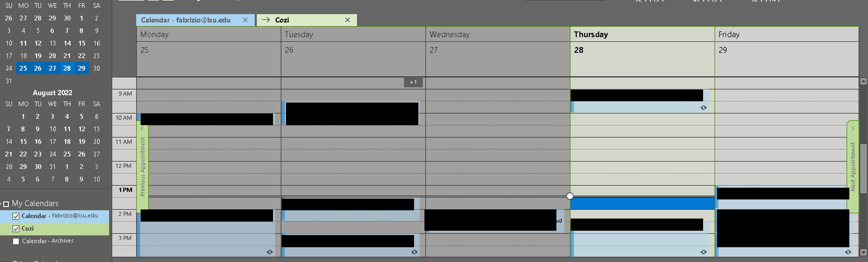The width and height of the screenshot is (868, 262).
Task: Go to Next Appointment side tab
Action: pyautogui.click(x=852, y=166)
